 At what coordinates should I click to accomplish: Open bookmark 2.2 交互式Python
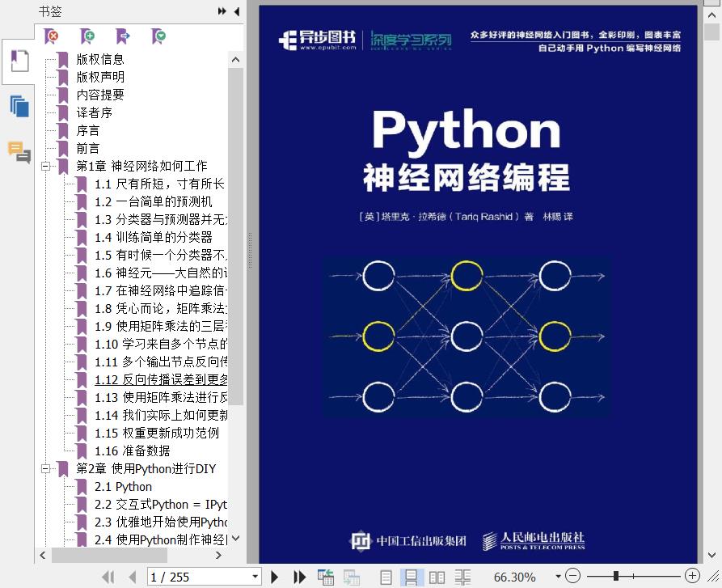coord(161,505)
